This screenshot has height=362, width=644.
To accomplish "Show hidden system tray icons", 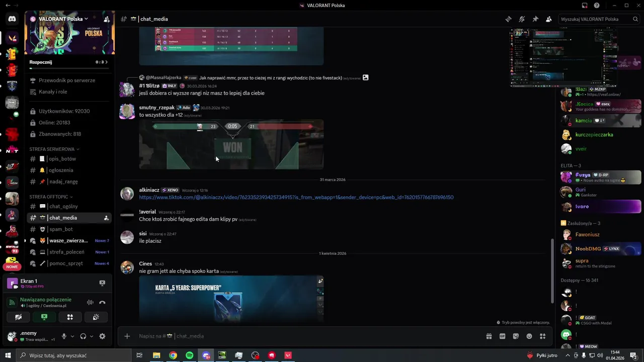I will [x=568, y=355].
